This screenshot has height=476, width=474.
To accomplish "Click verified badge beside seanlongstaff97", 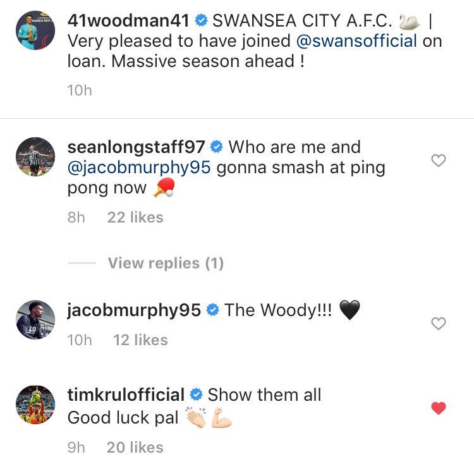I will [x=217, y=147].
